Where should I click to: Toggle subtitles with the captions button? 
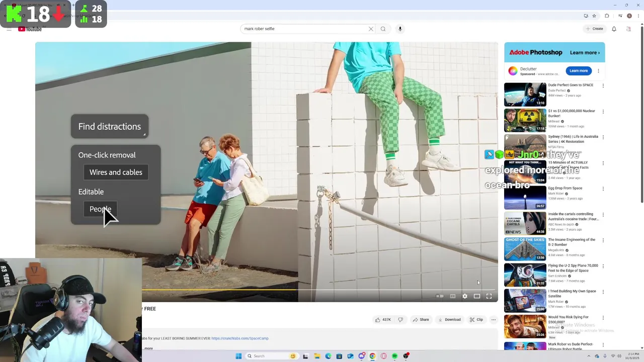point(453,296)
